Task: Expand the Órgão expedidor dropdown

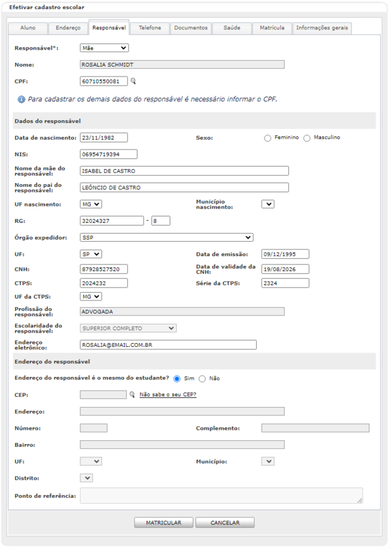Action: pos(167,237)
